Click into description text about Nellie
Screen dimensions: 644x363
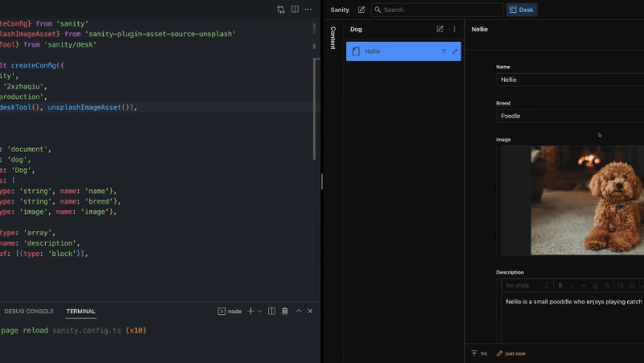pyautogui.click(x=573, y=301)
